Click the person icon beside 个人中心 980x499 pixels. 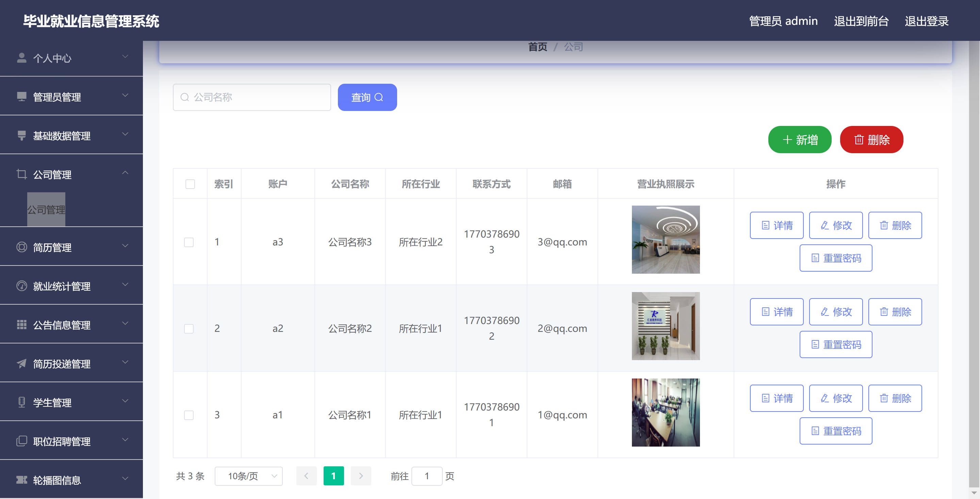pyautogui.click(x=22, y=58)
